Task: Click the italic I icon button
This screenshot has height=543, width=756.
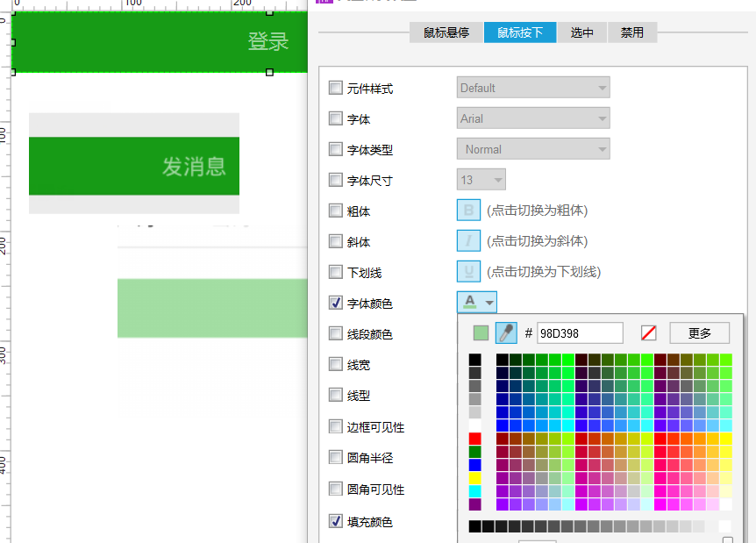Action: tap(468, 240)
